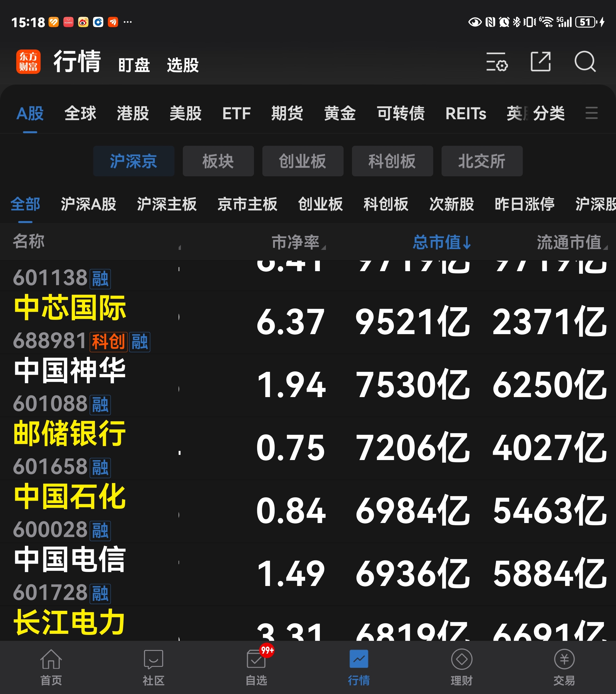Tap the 融 badge beside 601658
Screen dimensions: 616x694
tap(100, 468)
